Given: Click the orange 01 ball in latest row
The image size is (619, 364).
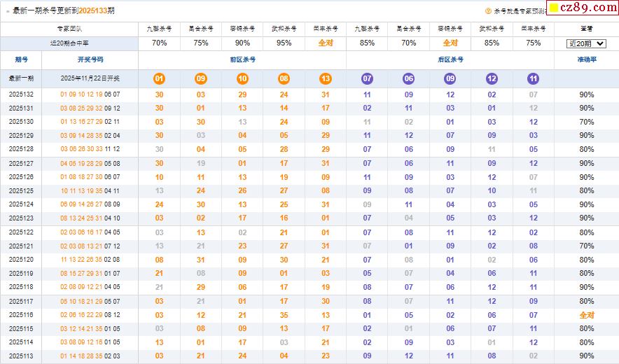Looking at the screenshot, I should [x=159, y=78].
